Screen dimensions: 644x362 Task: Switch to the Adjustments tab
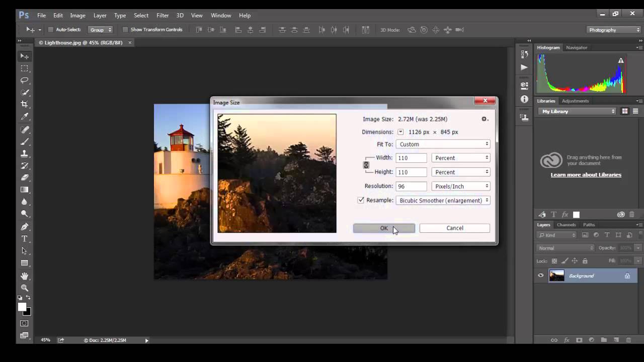click(575, 101)
